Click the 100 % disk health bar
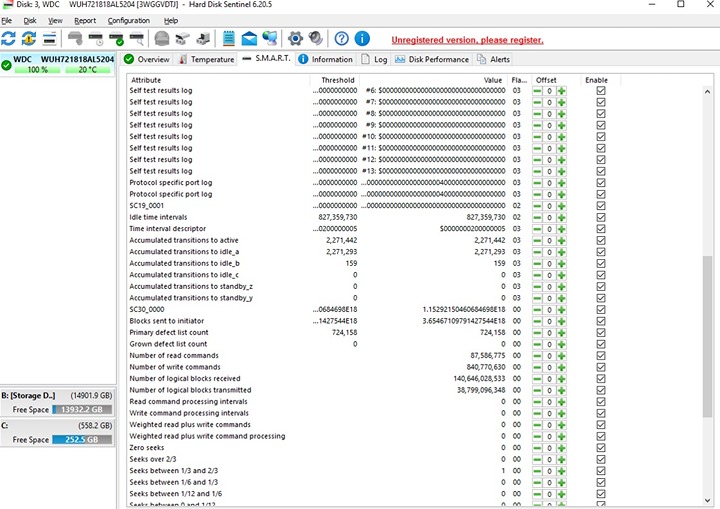720x509 pixels. pyautogui.click(x=37, y=70)
